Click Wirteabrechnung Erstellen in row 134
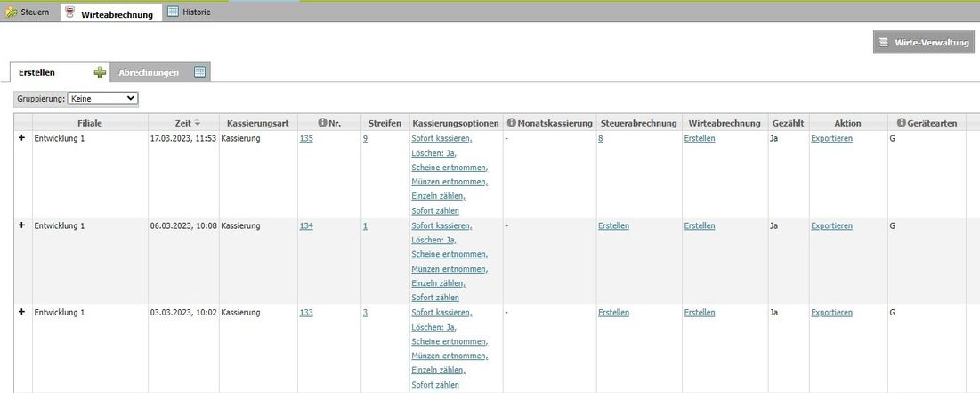 (x=700, y=226)
